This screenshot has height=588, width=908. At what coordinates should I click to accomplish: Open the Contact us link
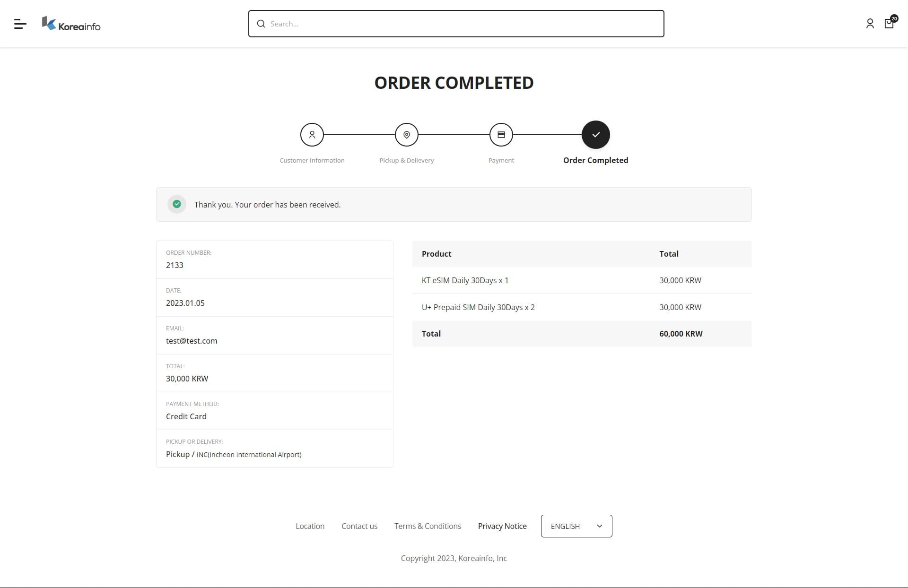tap(359, 526)
